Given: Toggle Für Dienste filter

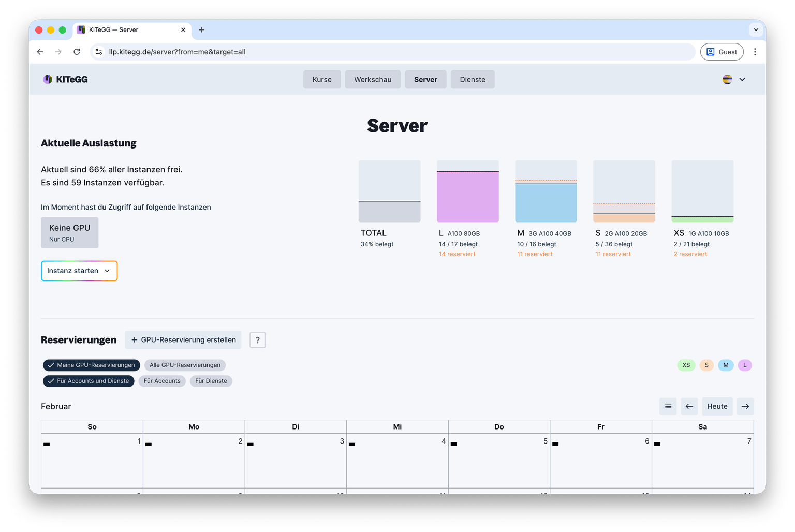Looking at the screenshot, I should coord(211,381).
